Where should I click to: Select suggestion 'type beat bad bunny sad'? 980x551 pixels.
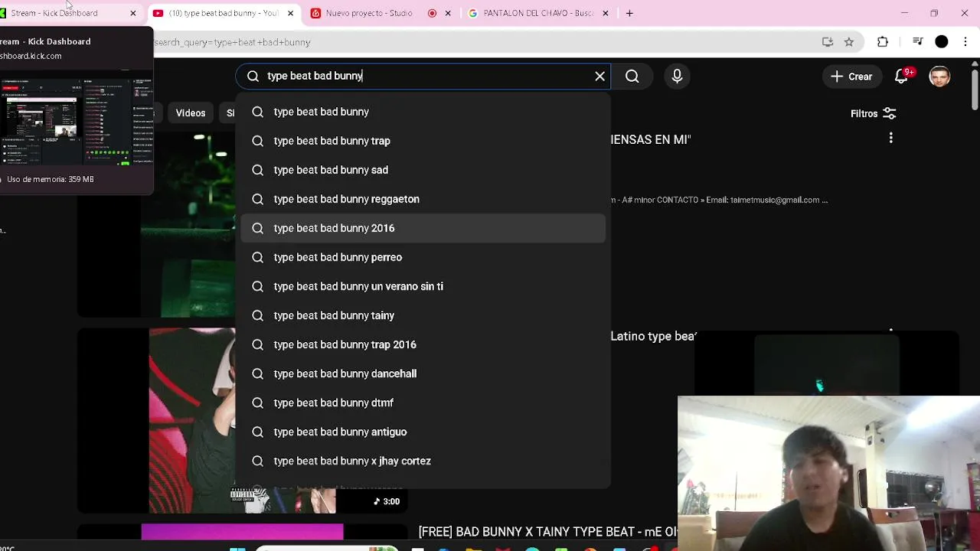pyautogui.click(x=423, y=170)
